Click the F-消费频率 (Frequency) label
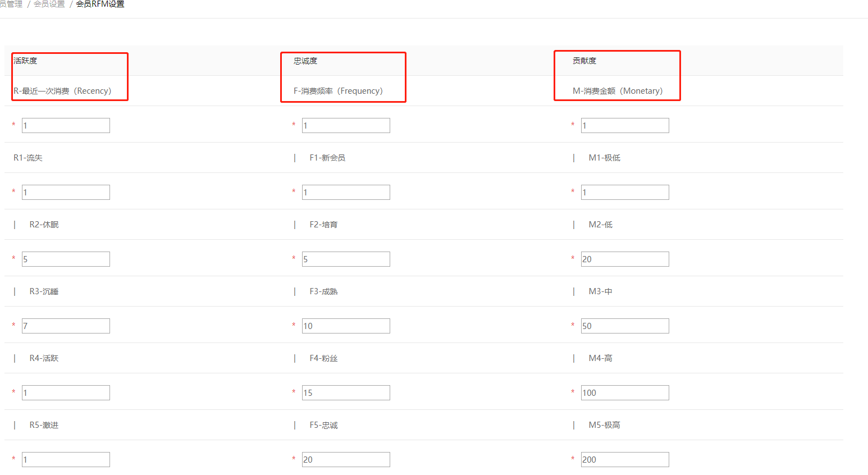Image resolution: width=868 pixels, height=475 pixels. click(x=338, y=91)
